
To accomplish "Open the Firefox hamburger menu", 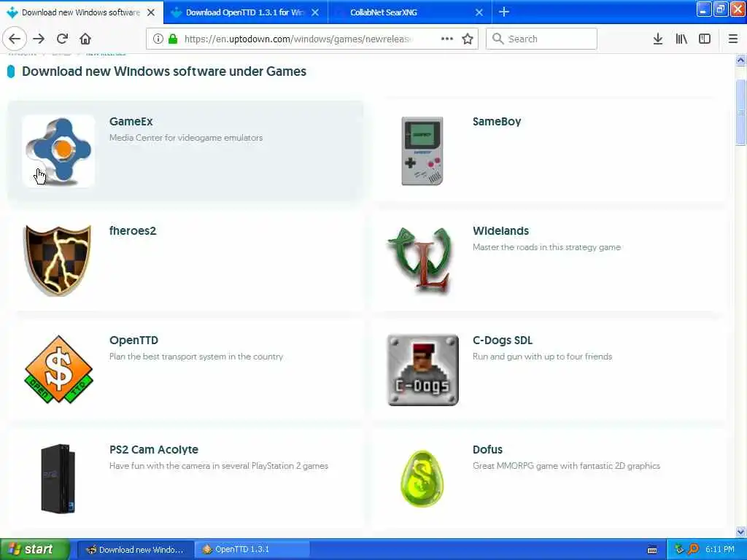I will tap(733, 39).
